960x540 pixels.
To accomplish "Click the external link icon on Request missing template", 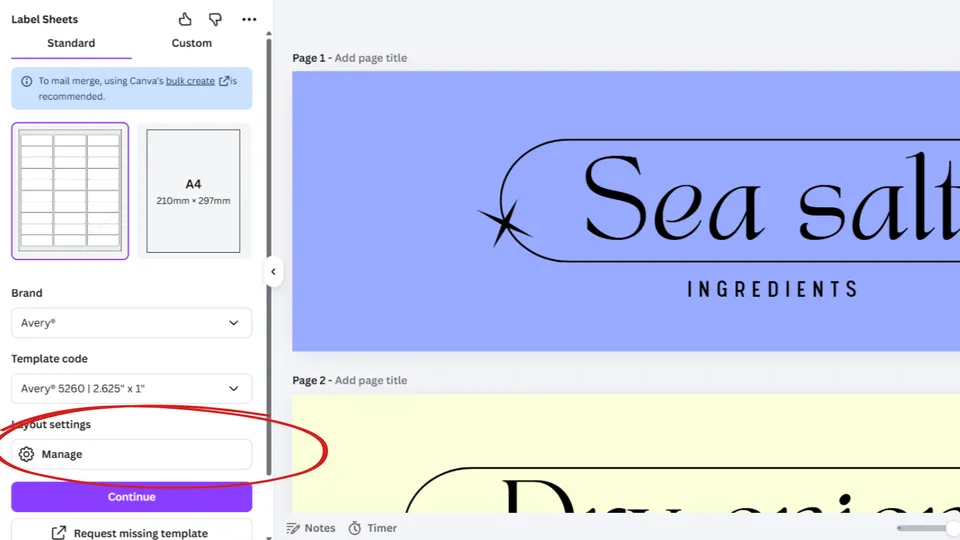I will (59, 533).
